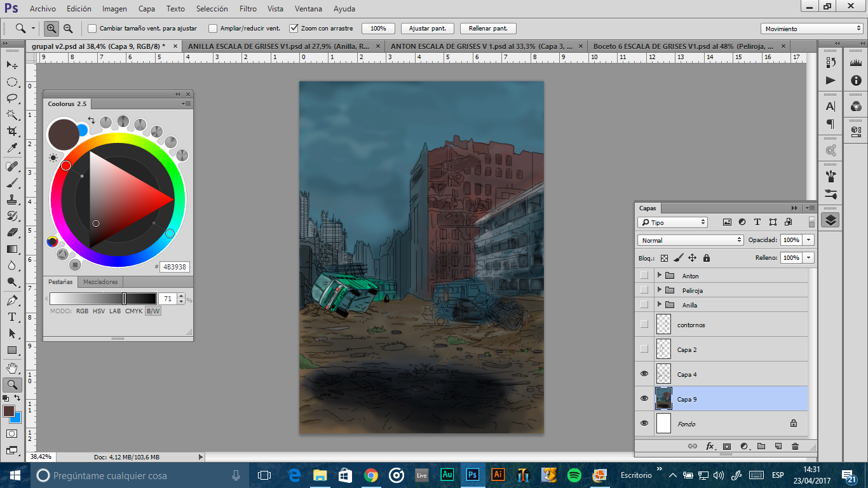Open Photoshop from the Windows taskbar
Screen dimensions: 868x488
pyautogui.click(x=472, y=475)
